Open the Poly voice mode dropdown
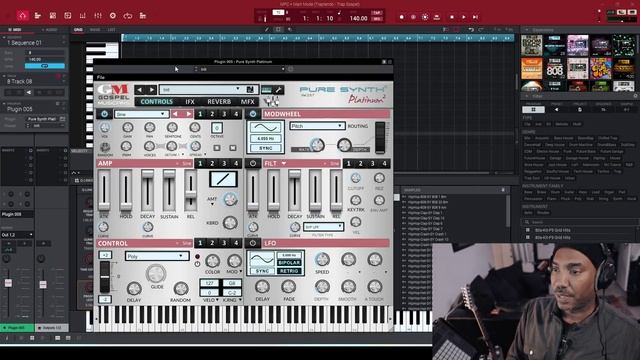Image resolution: width=640 pixels, height=360 pixels. point(157,256)
